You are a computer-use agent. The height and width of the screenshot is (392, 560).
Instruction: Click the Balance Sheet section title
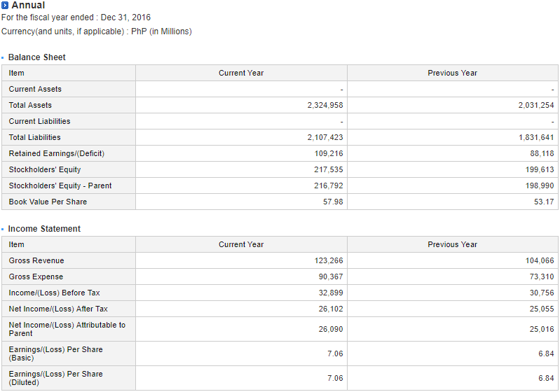tap(36, 57)
